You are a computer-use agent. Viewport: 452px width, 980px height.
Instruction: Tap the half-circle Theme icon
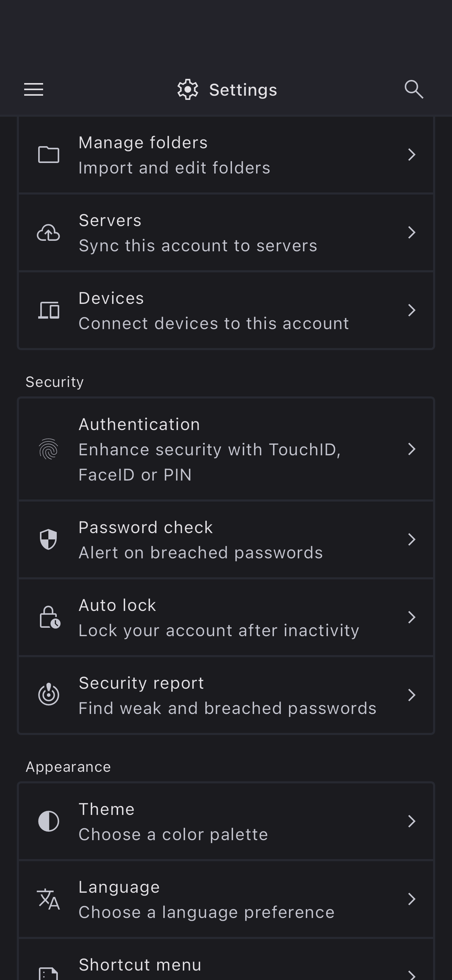pos(49,821)
